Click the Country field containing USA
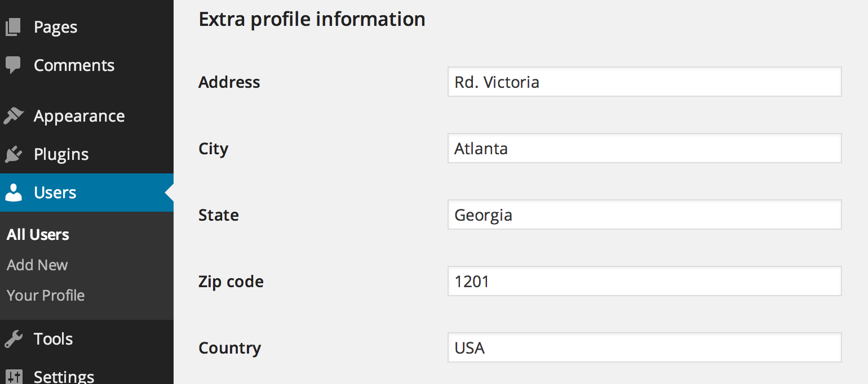The height and width of the screenshot is (384, 868). point(644,348)
